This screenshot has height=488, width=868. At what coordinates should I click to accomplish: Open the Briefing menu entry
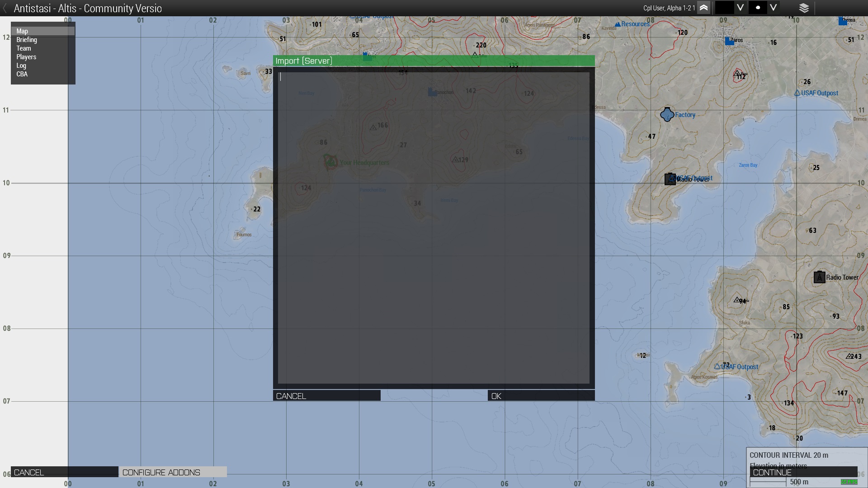point(27,40)
